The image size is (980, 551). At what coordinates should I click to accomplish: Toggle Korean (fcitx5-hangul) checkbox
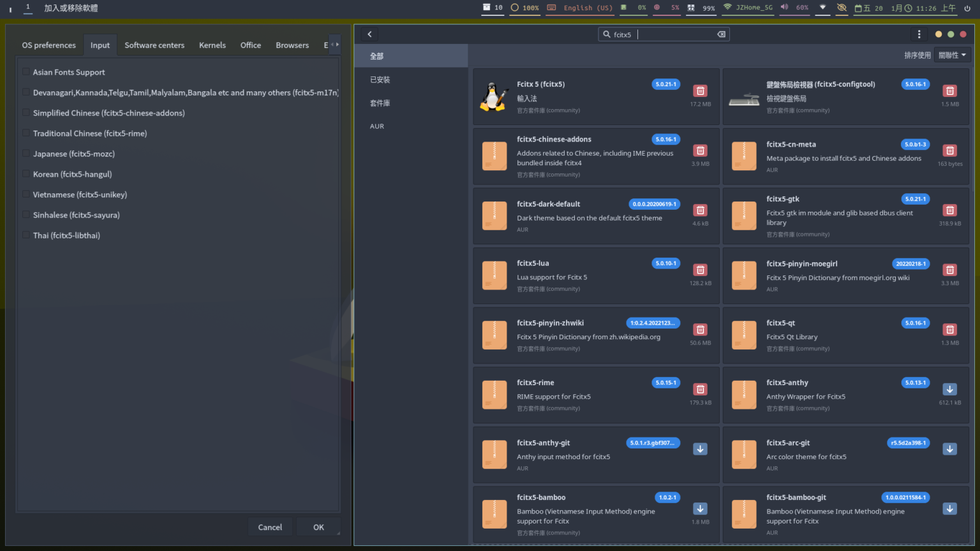[x=26, y=174]
